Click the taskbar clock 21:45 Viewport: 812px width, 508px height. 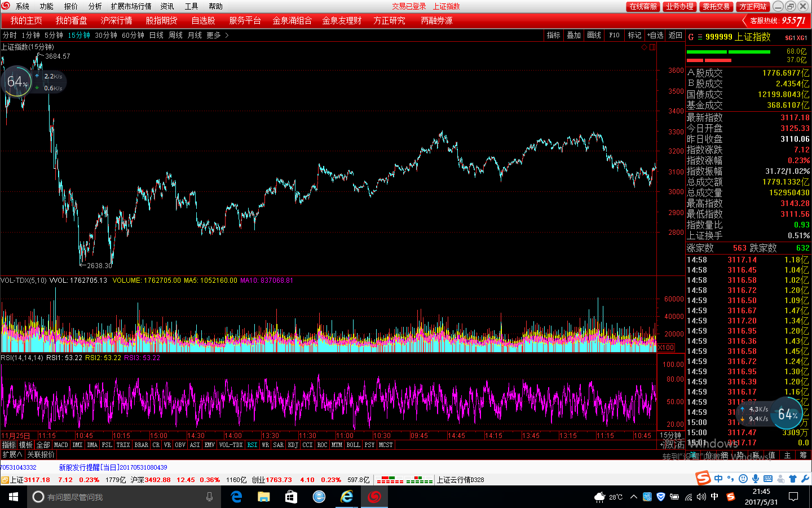[x=761, y=497]
